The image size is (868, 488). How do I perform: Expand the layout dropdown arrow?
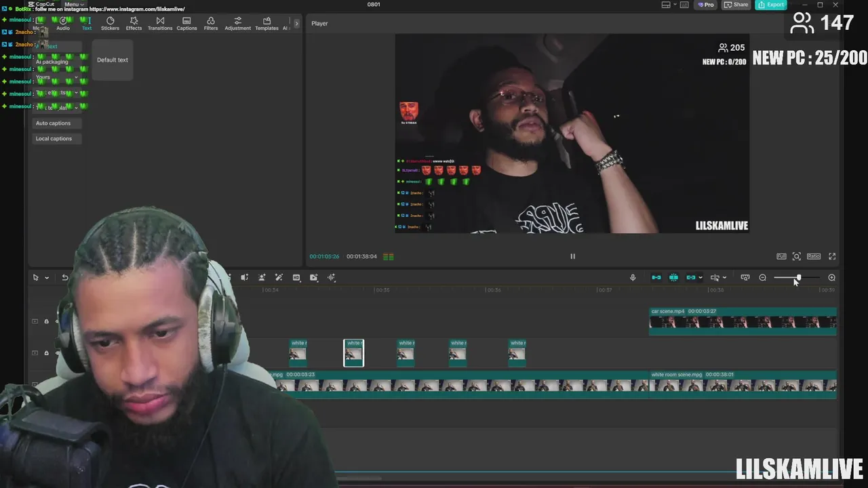pos(675,5)
